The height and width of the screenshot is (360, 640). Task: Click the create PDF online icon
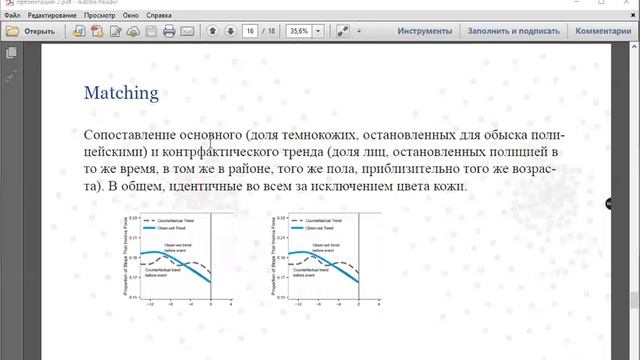[x=79, y=31]
